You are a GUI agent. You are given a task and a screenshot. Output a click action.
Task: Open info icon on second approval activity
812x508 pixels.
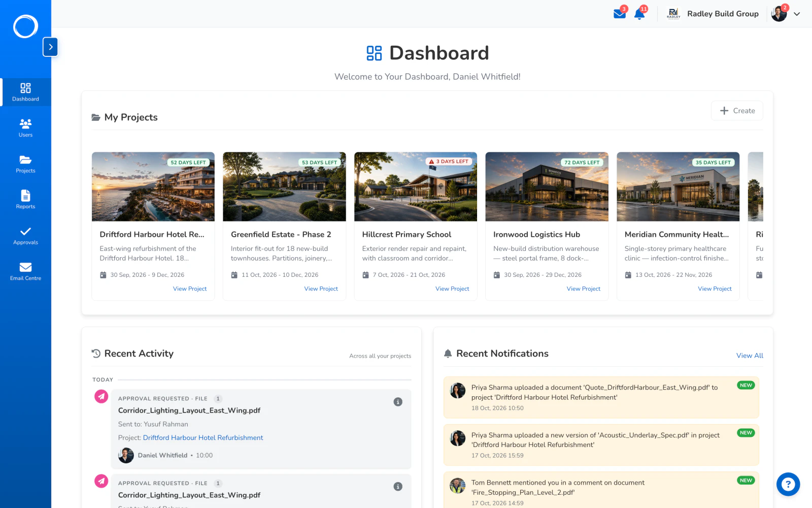tap(398, 487)
